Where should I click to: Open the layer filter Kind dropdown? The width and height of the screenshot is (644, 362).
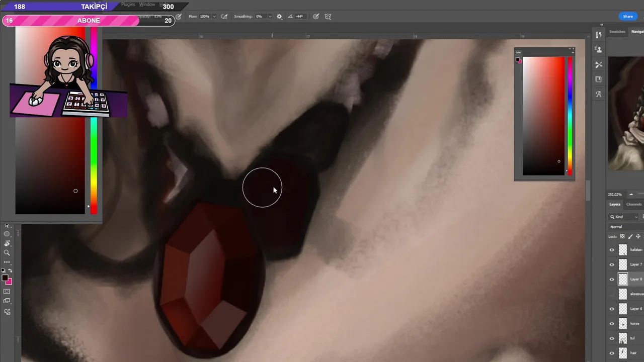[x=624, y=217]
